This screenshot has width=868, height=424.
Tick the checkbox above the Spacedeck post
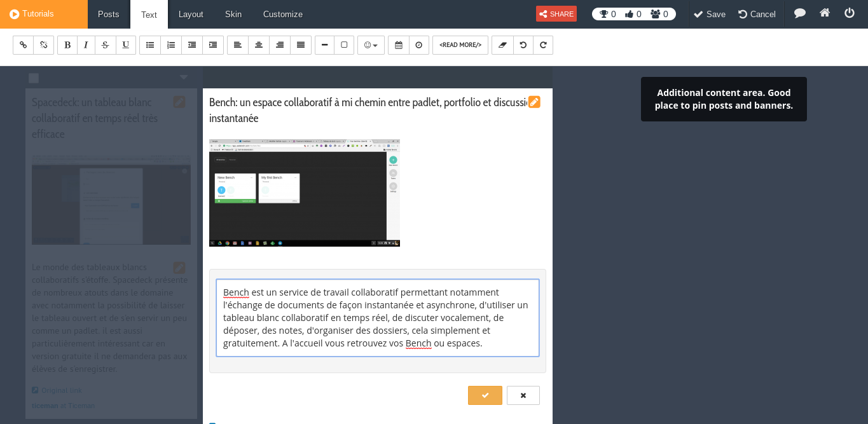(x=34, y=78)
